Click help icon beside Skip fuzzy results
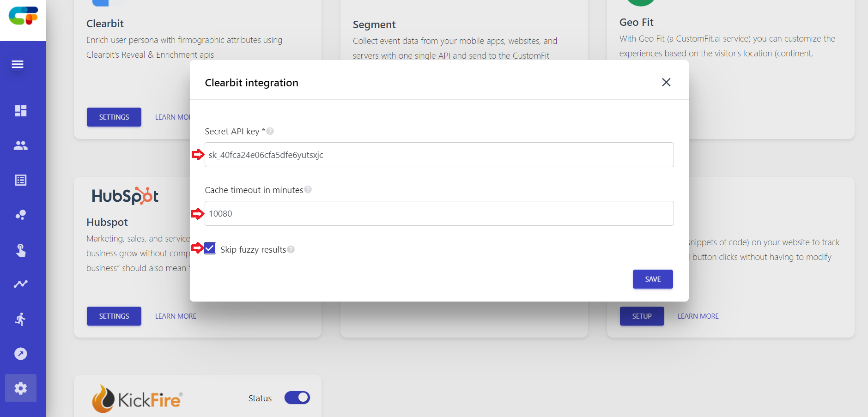The height and width of the screenshot is (417, 868). click(x=291, y=249)
